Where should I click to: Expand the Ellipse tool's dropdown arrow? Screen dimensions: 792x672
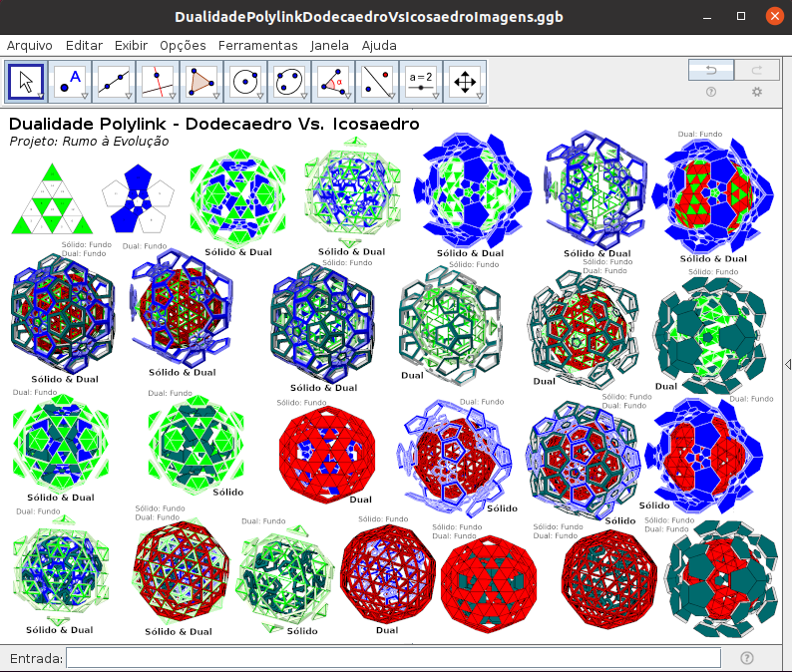point(302,96)
